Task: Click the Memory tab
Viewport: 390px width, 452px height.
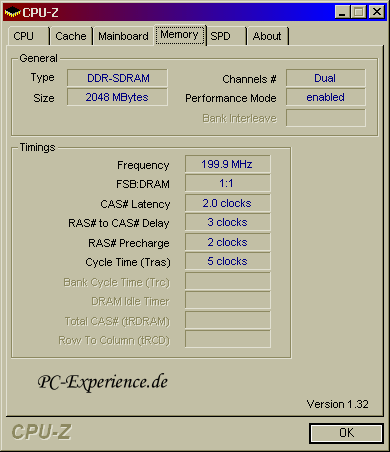Action: [x=180, y=35]
